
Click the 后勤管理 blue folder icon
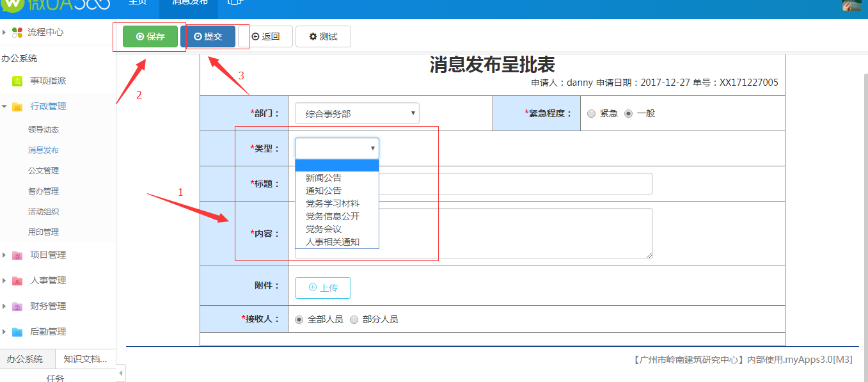pos(17,332)
